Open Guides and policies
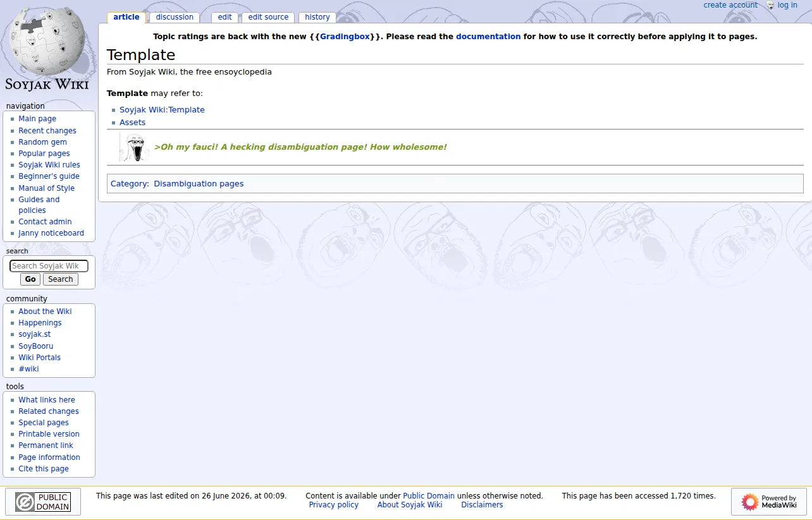 coord(39,205)
